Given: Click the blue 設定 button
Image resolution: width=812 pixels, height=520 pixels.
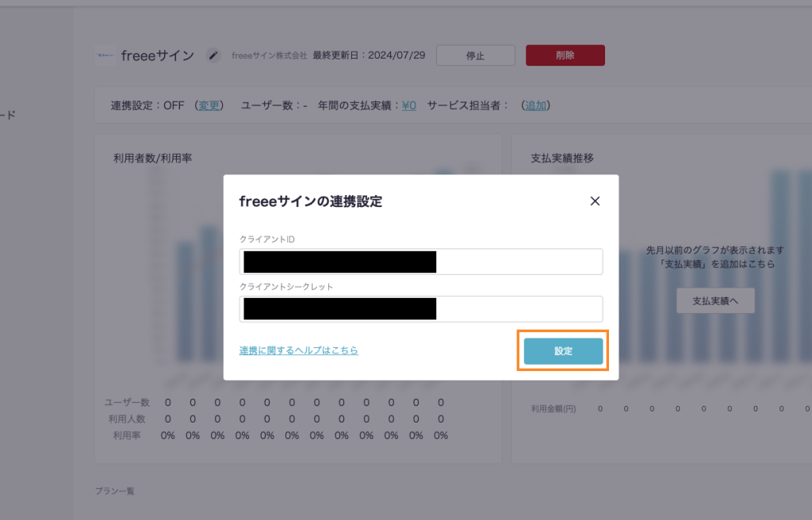Looking at the screenshot, I should point(563,351).
